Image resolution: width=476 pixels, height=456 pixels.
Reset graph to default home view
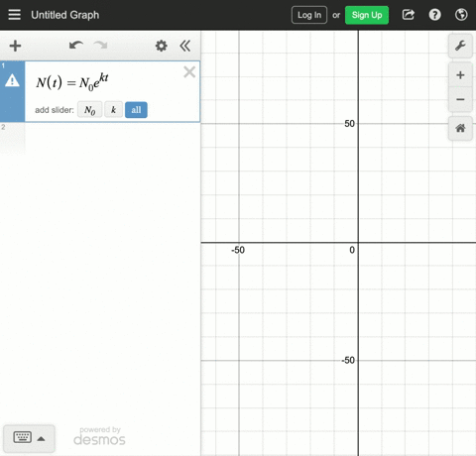(x=460, y=128)
